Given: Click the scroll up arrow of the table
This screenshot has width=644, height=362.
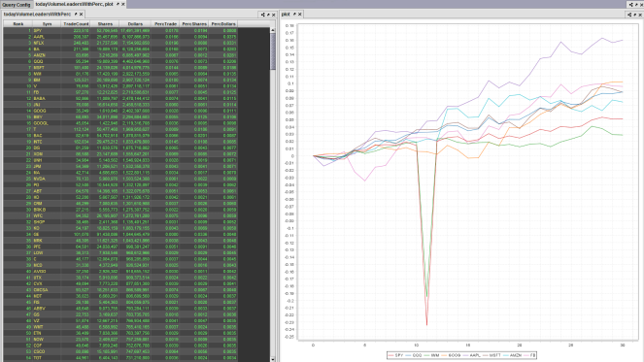Looking at the screenshot, I should pos(272,30).
